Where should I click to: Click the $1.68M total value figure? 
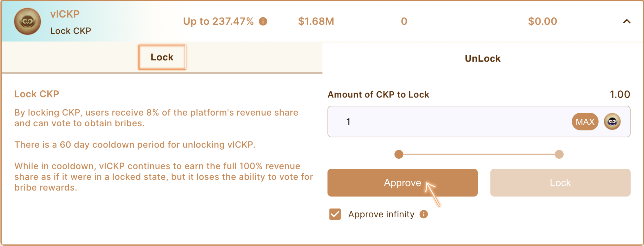point(316,21)
